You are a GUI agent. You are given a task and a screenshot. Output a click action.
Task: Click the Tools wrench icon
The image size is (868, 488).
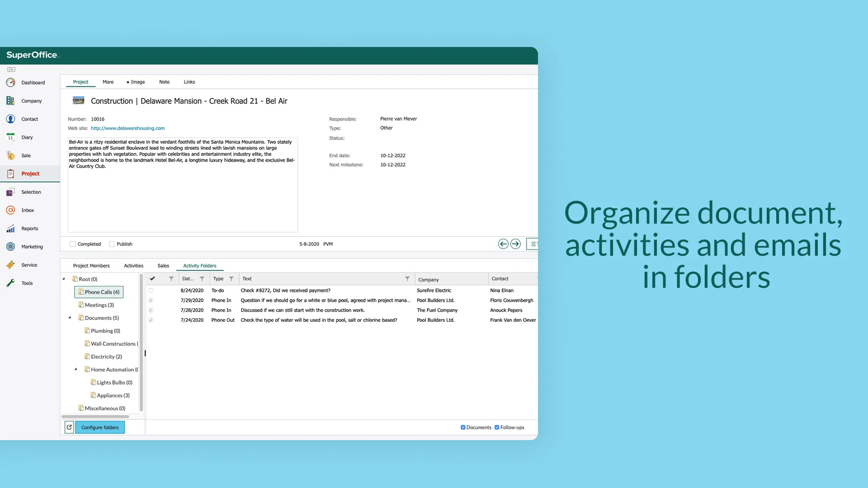[x=10, y=283]
